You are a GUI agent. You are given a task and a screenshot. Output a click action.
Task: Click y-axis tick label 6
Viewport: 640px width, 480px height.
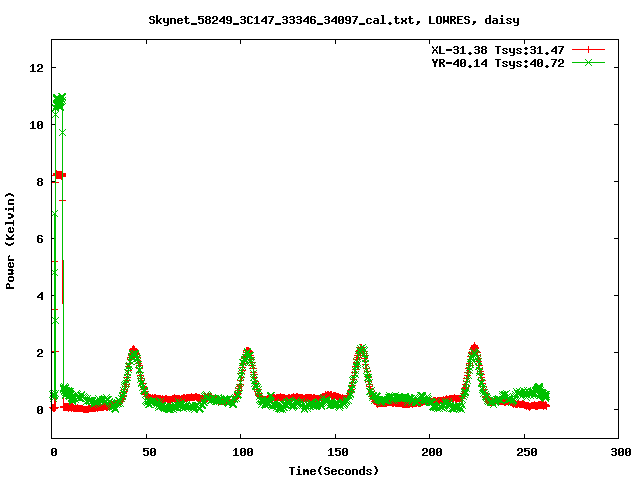click(x=40, y=239)
